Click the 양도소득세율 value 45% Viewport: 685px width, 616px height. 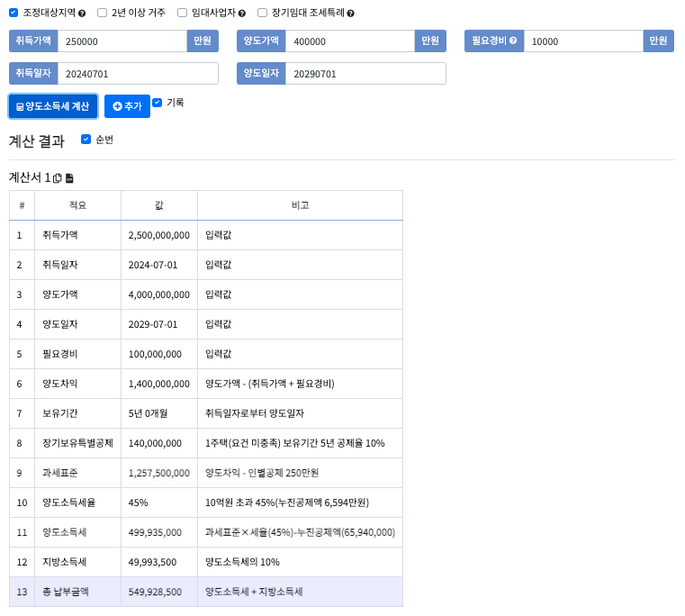point(138,503)
